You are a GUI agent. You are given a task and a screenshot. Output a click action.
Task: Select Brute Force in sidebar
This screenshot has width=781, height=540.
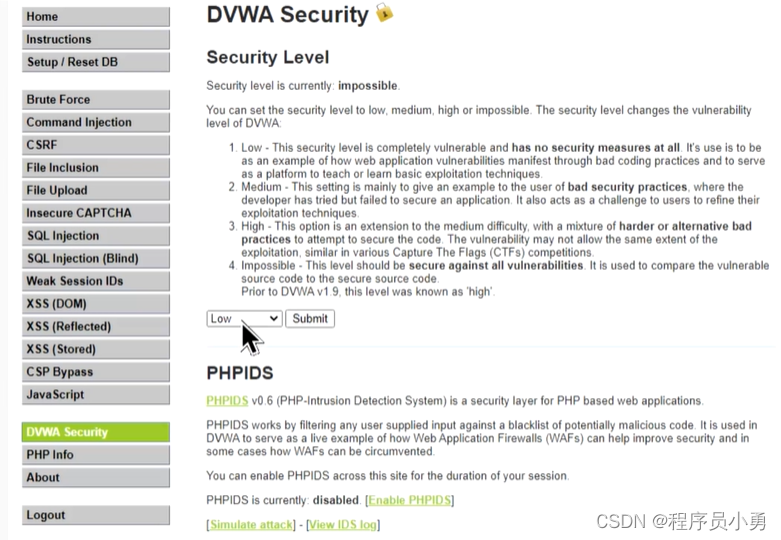click(x=95, y=100)
